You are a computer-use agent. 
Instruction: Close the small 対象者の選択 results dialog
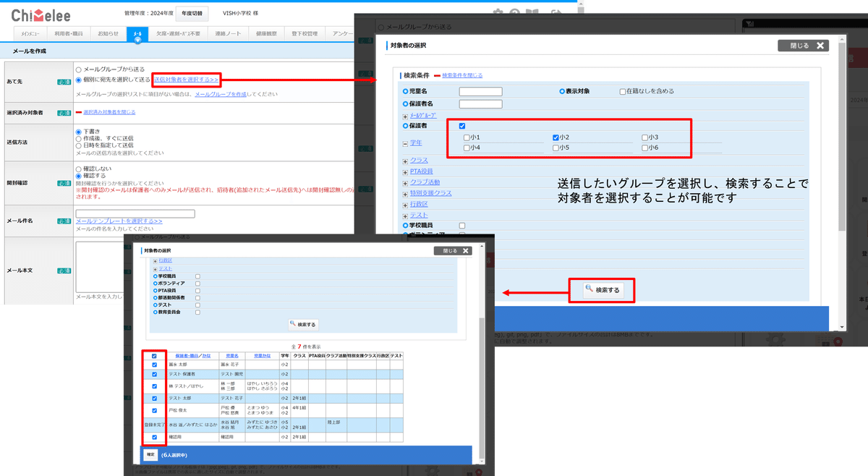tap(452, 251)
